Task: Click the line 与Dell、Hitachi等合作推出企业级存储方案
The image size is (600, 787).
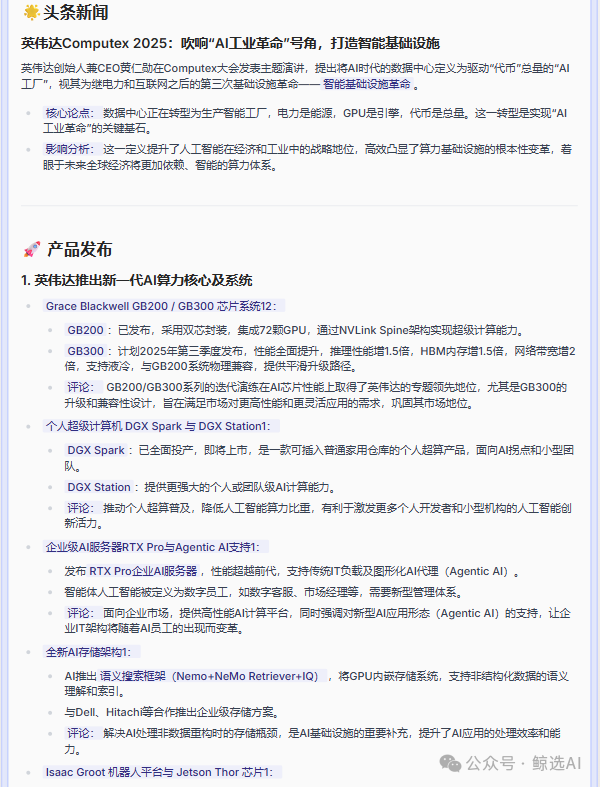Action: tap(172, 712)
